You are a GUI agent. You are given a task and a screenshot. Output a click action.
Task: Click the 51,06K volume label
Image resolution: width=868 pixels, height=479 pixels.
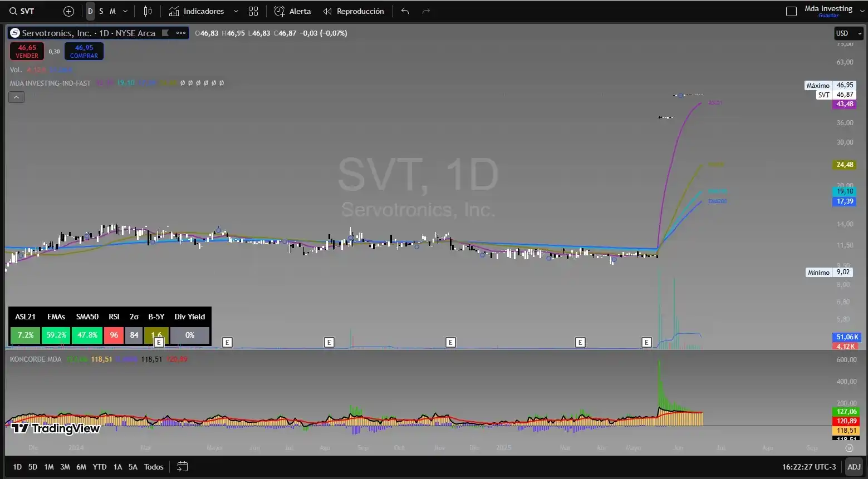click(x=847, y=337)
